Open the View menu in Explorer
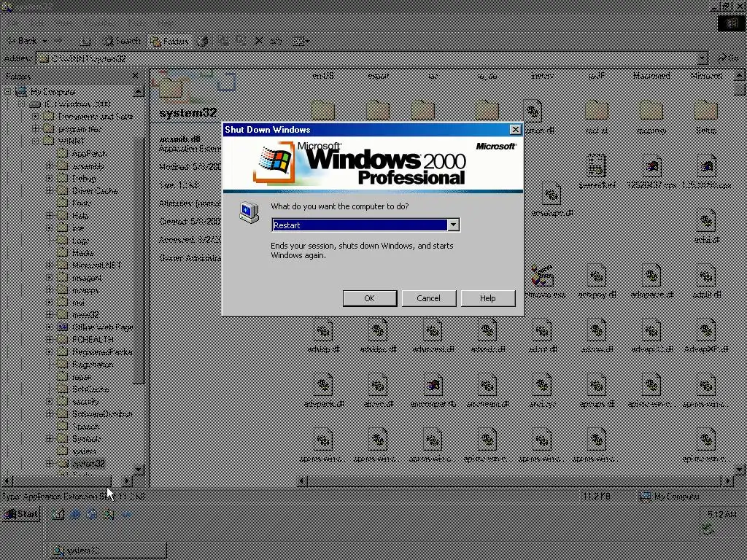This screenshot has width=747, height=560. click(x=63, y=23)
